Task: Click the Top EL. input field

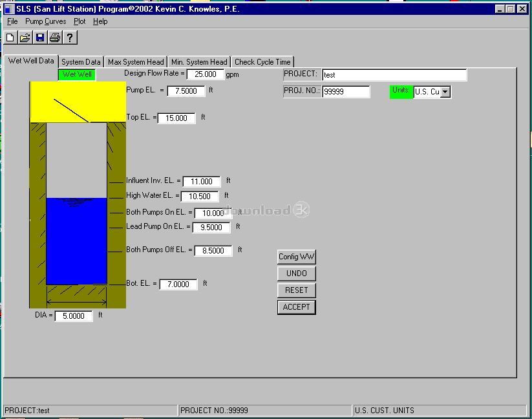Action: point(176,118)
